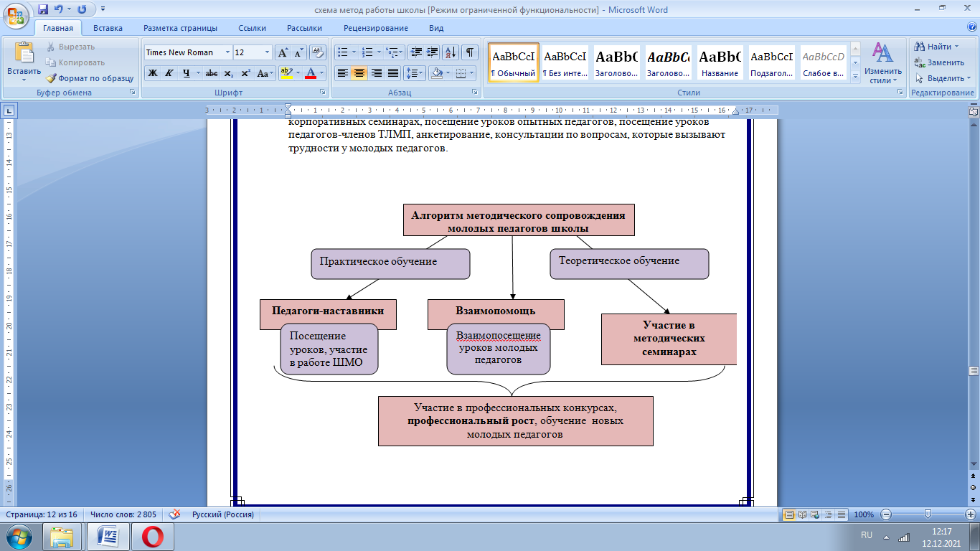Toggle strikethrough (abc) formatting

tap(211, 73)
